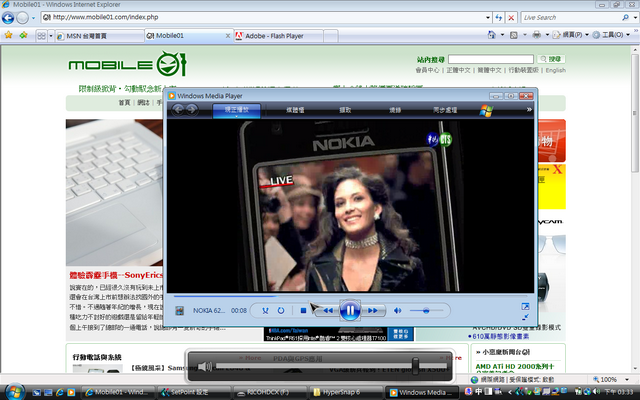Click the media type icon beside NOKIA title
This screenshot has width=640, height=400.
coord(179,311)
